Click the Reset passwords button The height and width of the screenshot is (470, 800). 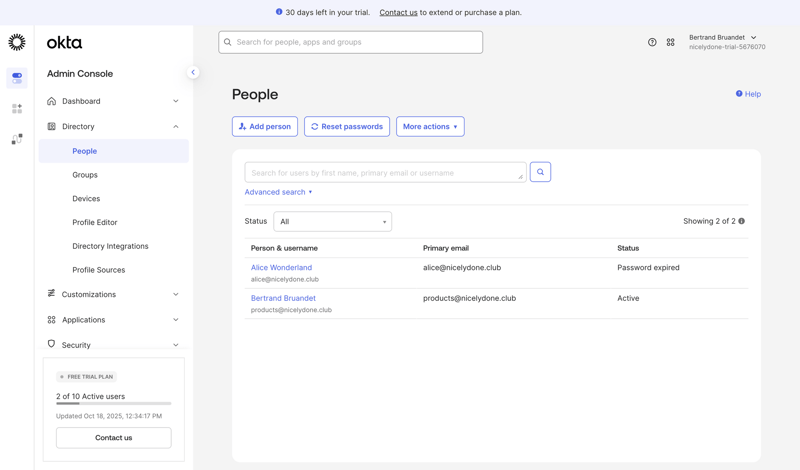(347, 127)
